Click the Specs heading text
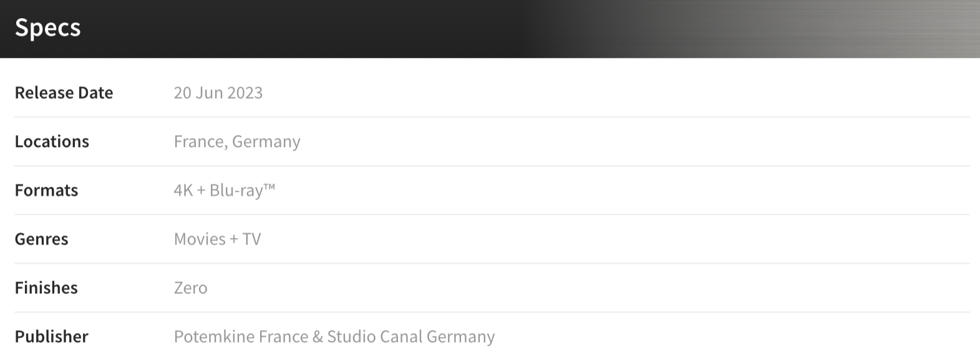This screenshot has height=362, width=980. click(47, 28)
